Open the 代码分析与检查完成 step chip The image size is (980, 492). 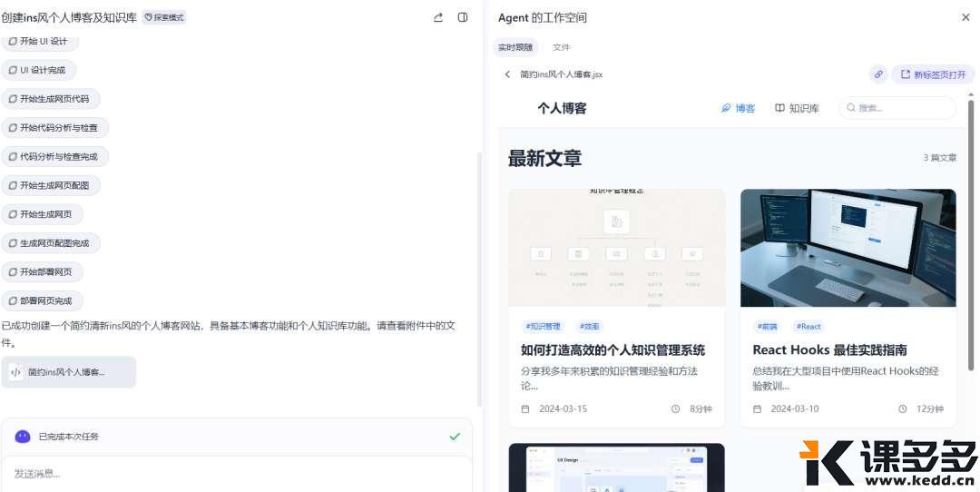pos(55,156)
